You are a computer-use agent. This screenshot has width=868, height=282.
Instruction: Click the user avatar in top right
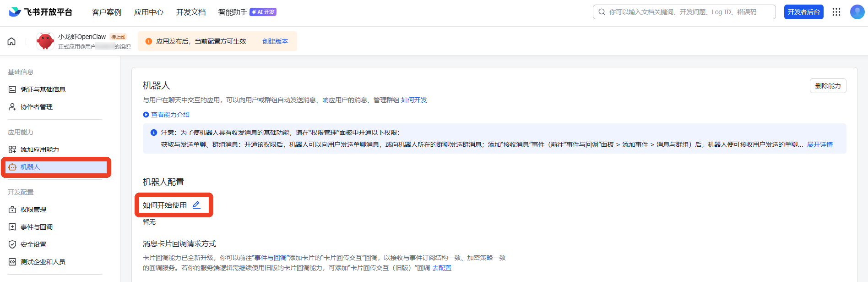(x=857, y=12)
